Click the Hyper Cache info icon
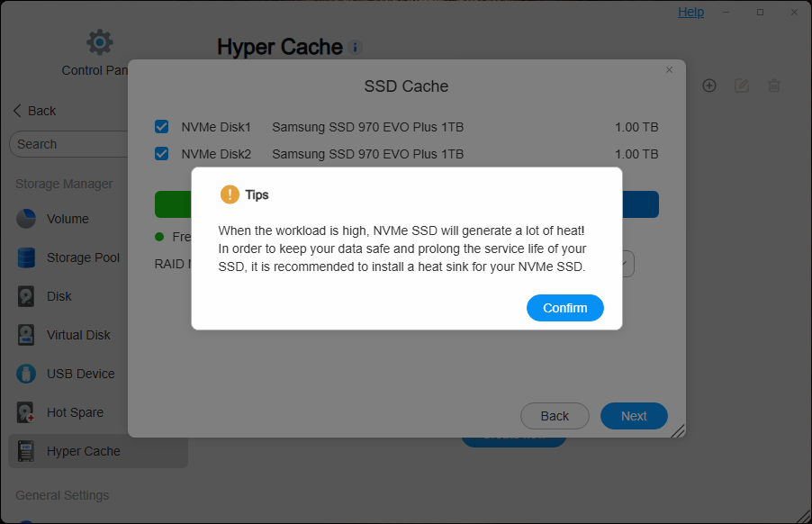 [x=356, y=47]
